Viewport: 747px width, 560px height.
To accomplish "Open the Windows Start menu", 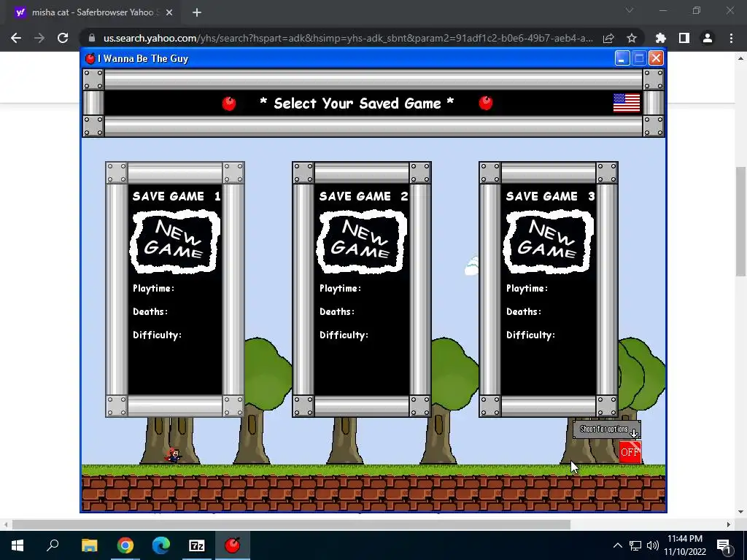I will click(18, 545).
